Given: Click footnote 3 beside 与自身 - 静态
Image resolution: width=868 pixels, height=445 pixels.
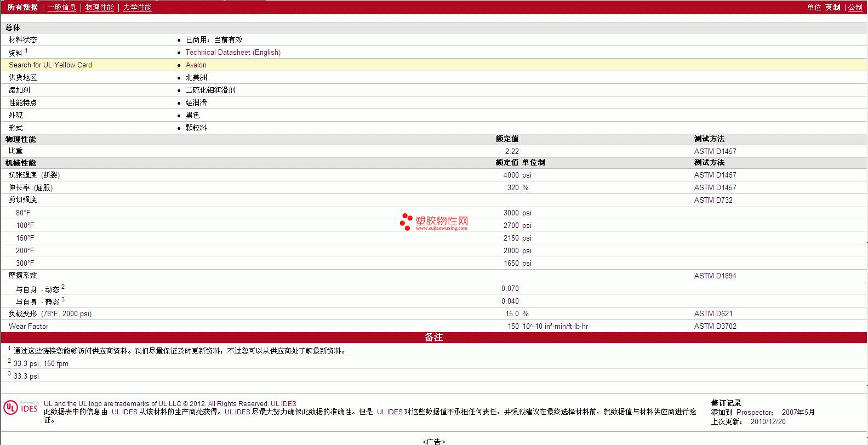Looking at the screenshot, I should coord(63,299).
